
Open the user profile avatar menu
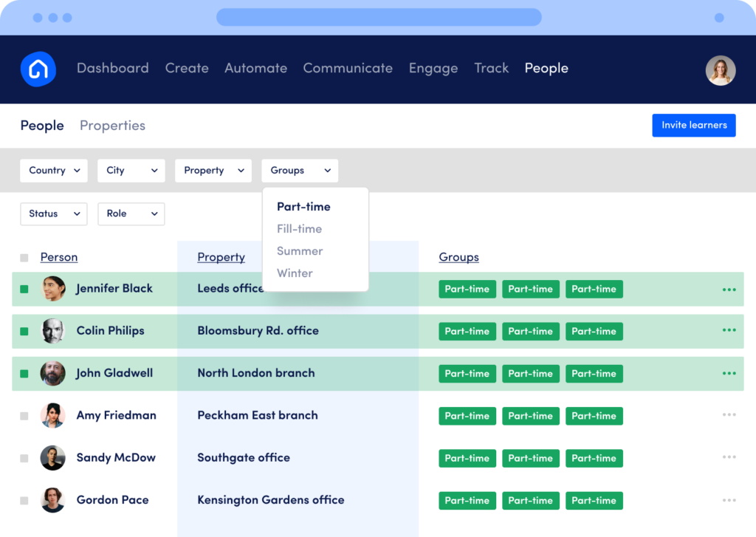[x=720, y=70]
